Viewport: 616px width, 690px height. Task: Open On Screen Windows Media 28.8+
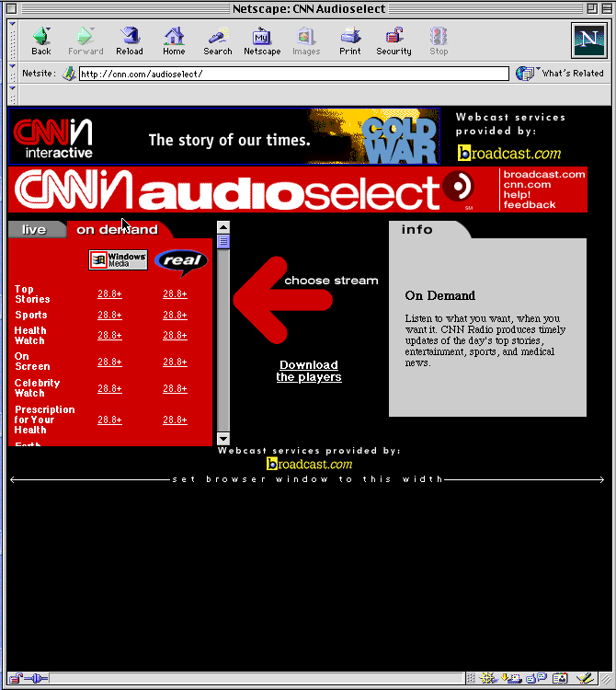tap(109, 362)
